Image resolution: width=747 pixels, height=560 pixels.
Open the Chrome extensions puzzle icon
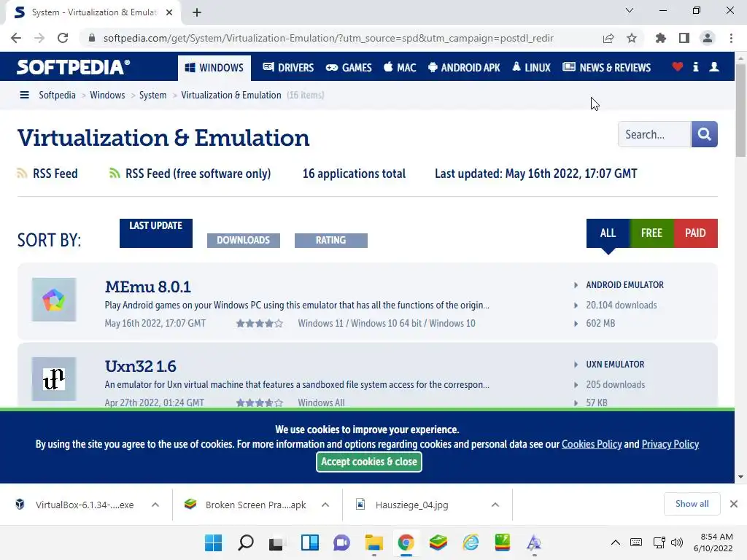(x=661, y=38)
